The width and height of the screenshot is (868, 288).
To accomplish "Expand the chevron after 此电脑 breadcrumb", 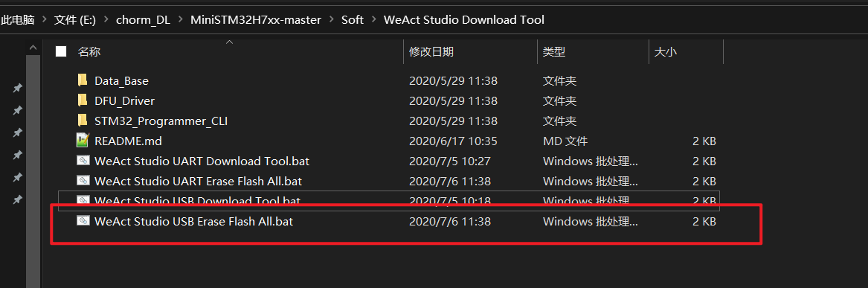I will click(45, 20).
